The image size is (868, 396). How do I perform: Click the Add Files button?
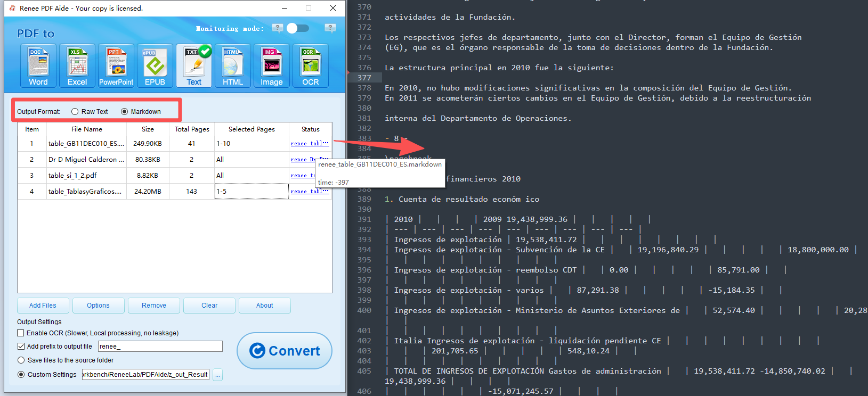[43, 306]
